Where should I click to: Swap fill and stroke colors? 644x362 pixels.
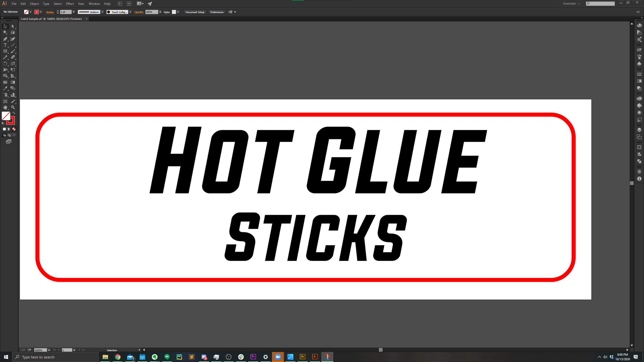[14, 113]
